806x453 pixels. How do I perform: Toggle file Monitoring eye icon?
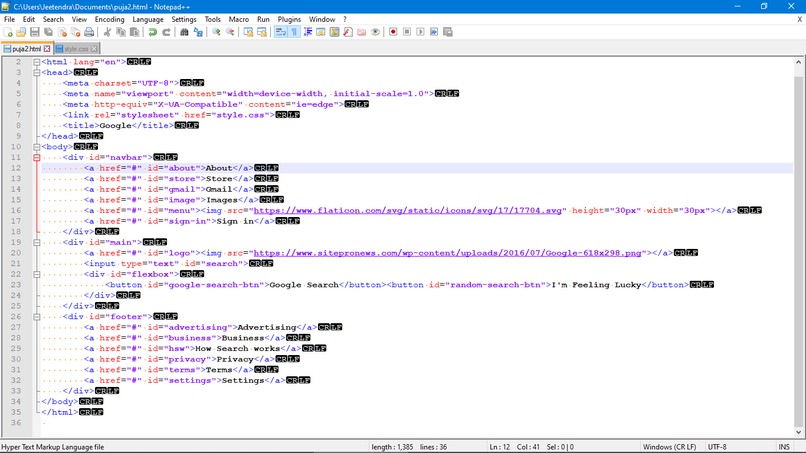coord(375,32)
